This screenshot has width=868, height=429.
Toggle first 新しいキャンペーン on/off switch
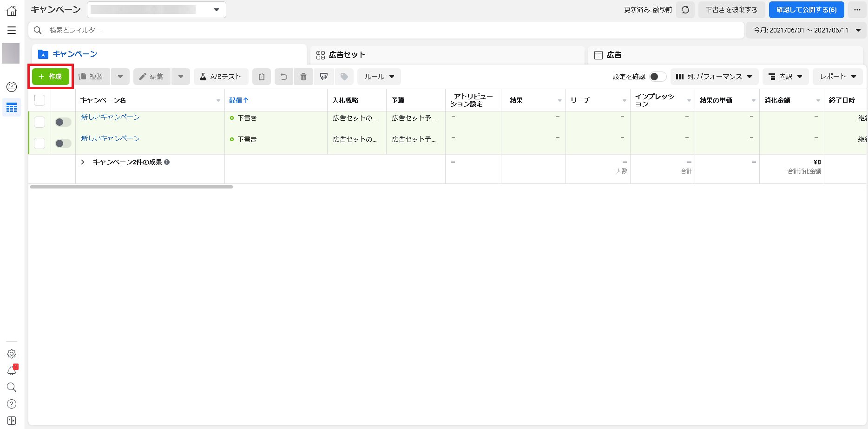pyautogui.click(x=63, y=122)
